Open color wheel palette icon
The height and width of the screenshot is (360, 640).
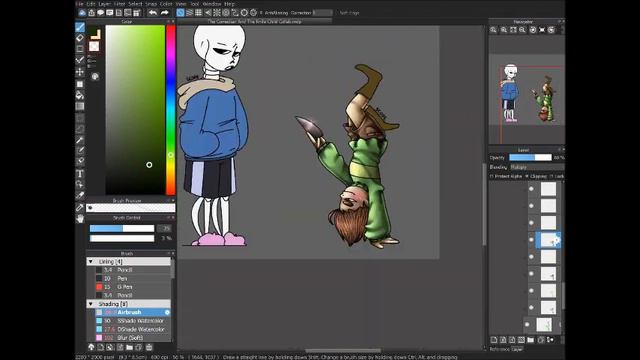pos(95,76)
